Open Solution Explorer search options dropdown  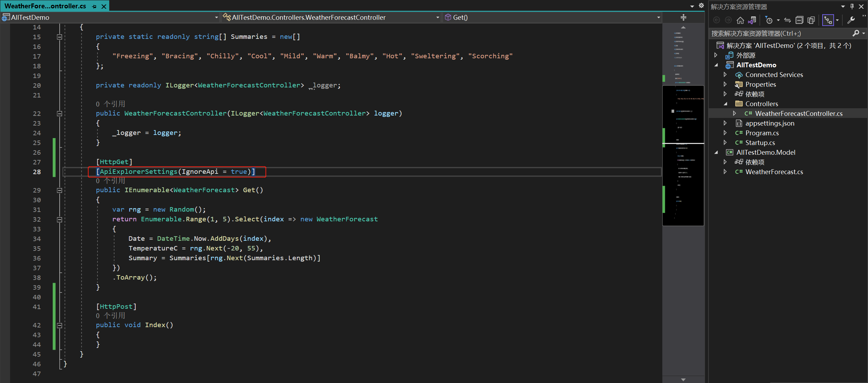coord(863,33)
